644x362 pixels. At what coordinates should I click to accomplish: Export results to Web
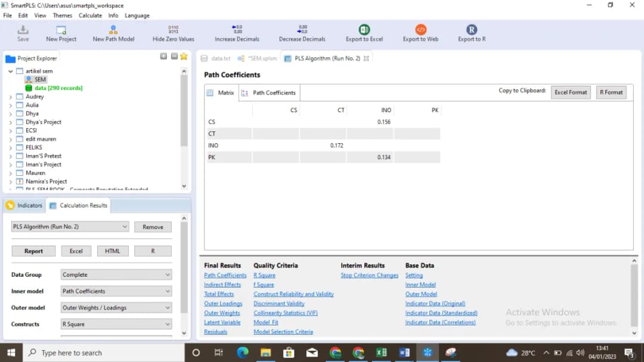pos(420,33)
